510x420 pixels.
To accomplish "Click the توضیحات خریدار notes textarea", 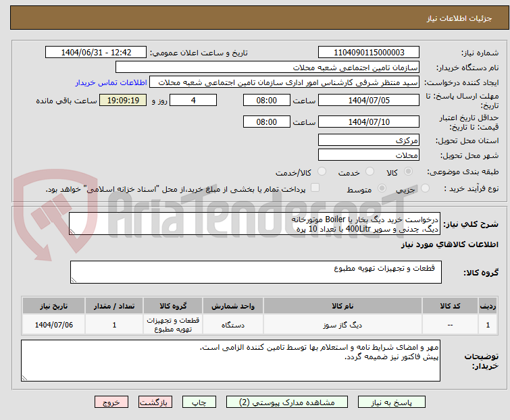I will tap(230, 361).
